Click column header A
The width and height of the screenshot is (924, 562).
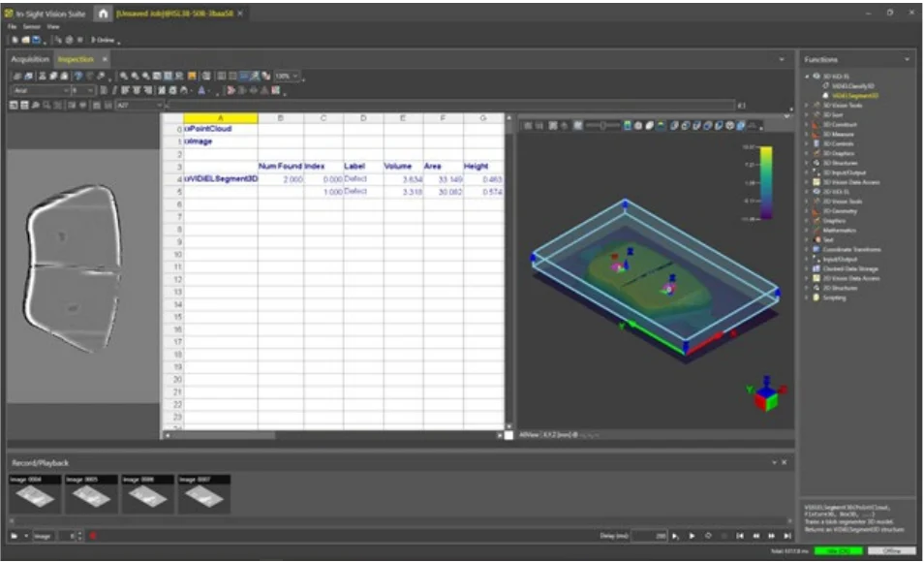point(221,118)
